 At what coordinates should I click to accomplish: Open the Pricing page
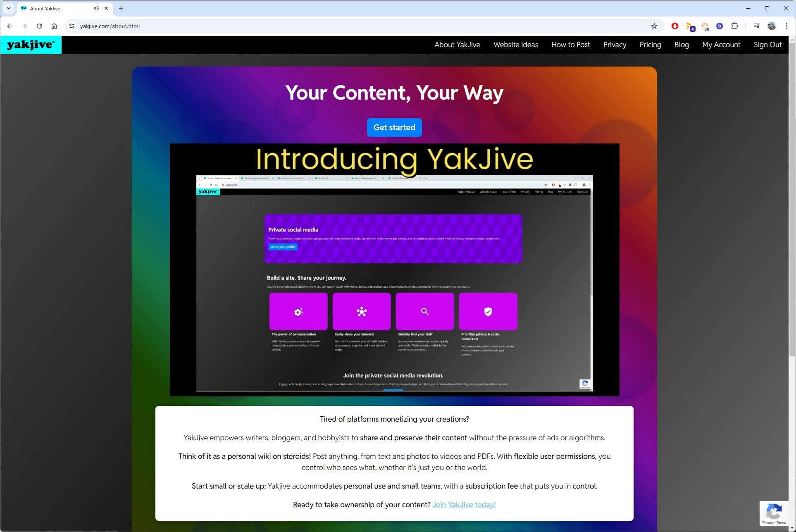(650, 45)
